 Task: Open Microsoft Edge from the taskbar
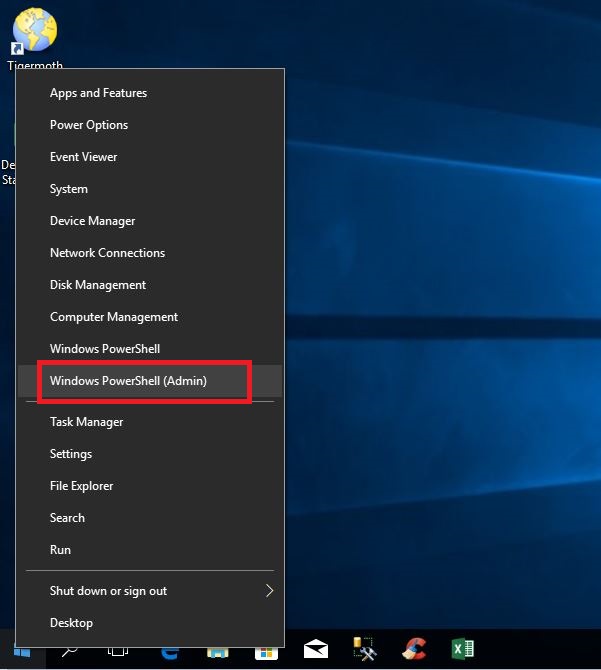(x=170, y=653)
